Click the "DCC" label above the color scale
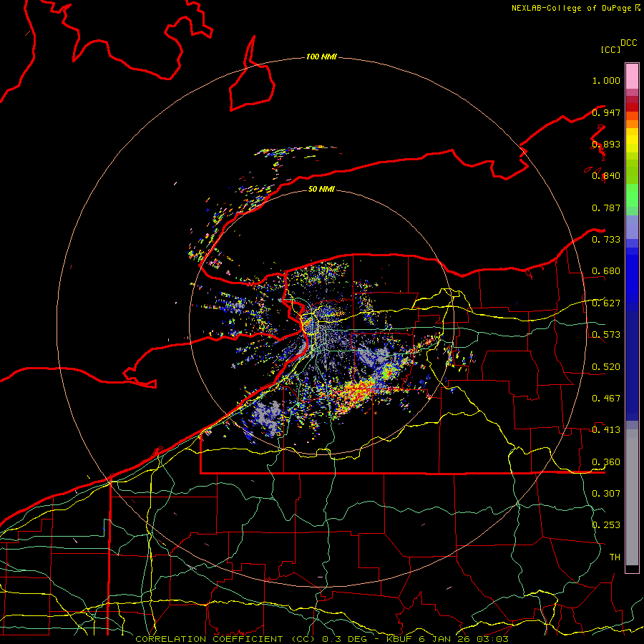The image size is (644, 644). pyautogui.click(x=628, y=43)
